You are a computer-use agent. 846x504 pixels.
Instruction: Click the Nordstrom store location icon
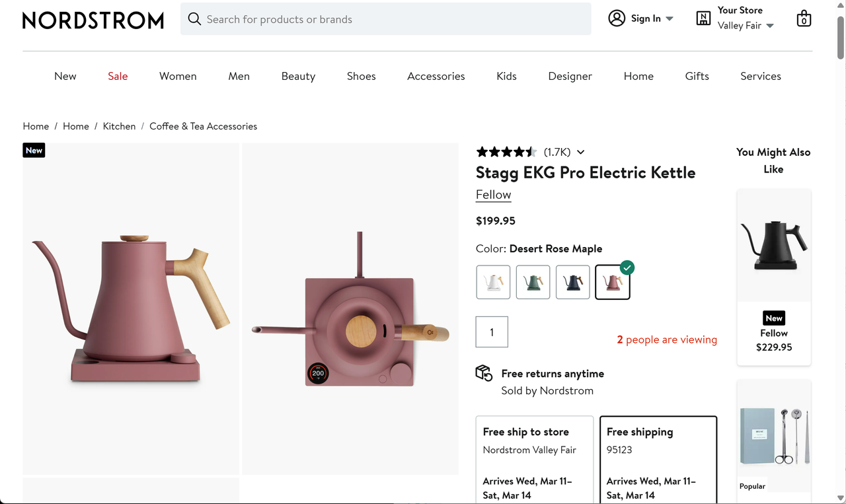pyautogui.click(x=702, y=18)
